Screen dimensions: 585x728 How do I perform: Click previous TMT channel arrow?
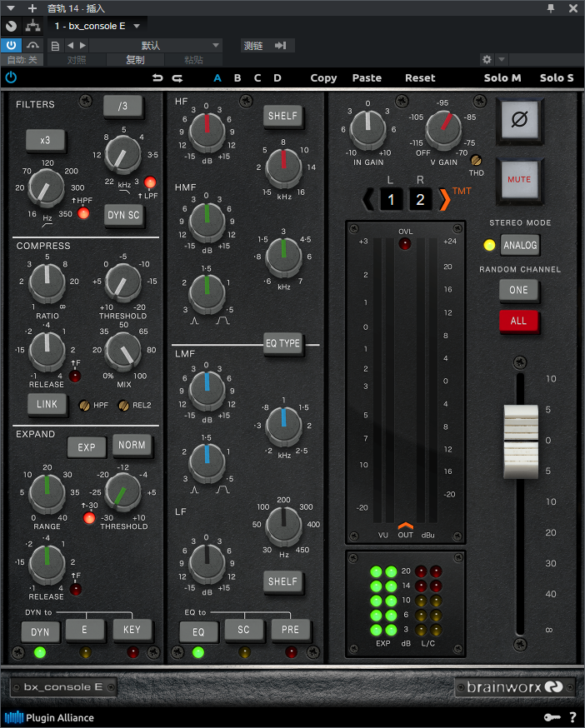[x=367, y=199]
